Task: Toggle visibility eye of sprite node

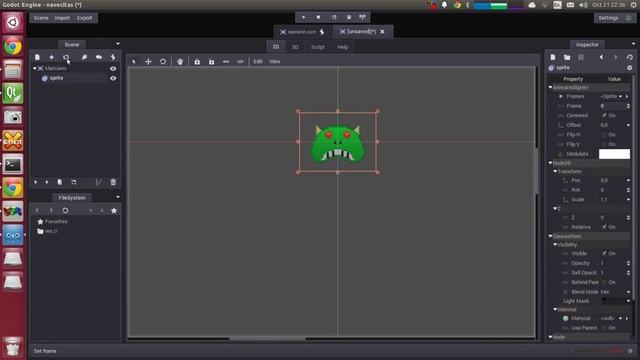Action: [113, 78]
